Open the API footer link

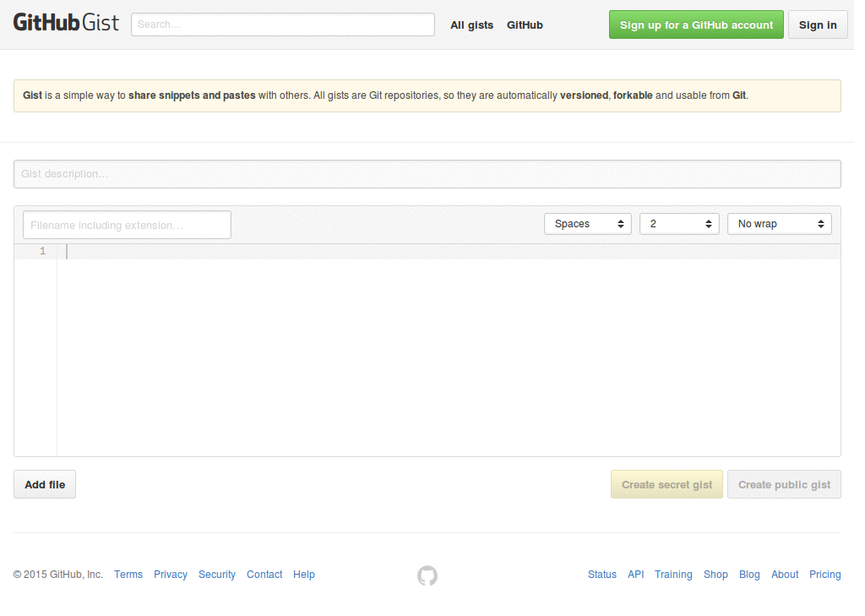[x=635, y=574]
